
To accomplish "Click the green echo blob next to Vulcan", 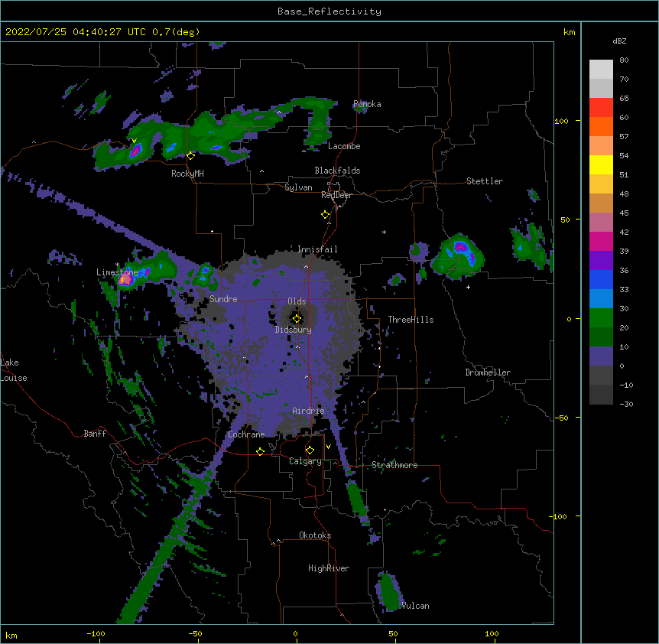I will coord(389,591).
